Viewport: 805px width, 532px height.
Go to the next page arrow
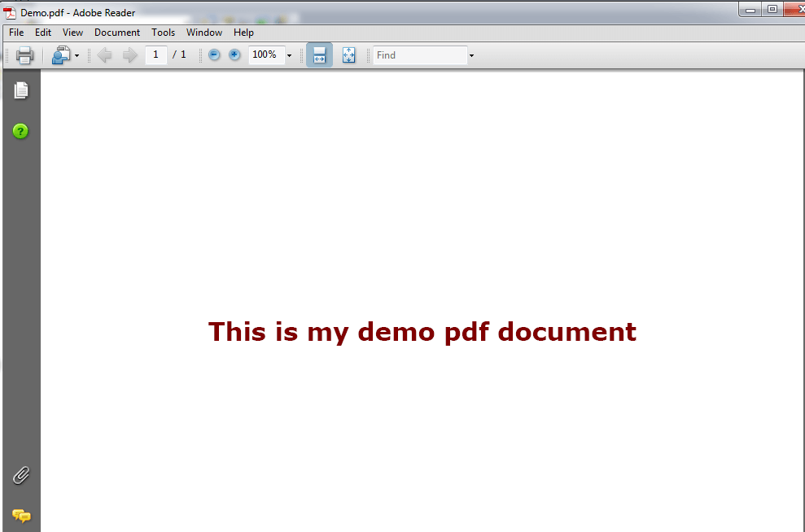[x=129, y=55]
